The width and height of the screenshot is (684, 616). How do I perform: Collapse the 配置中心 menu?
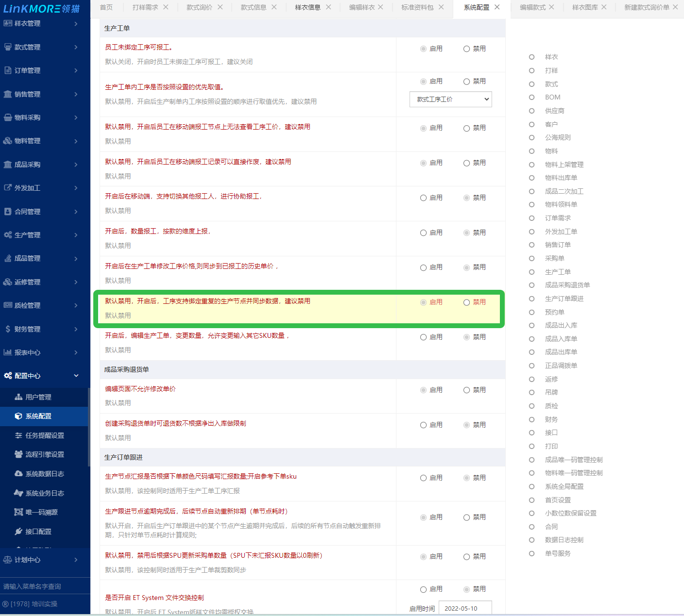(x=76, y=376)
